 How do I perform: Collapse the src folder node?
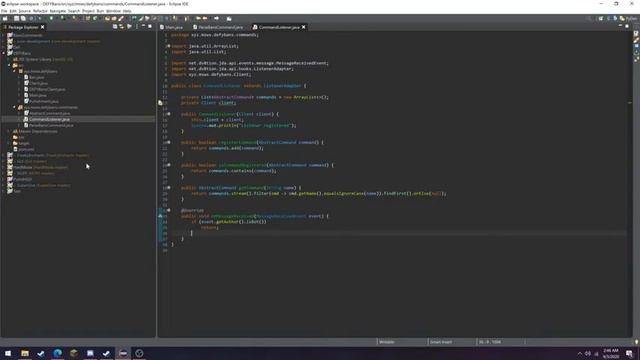9,65
